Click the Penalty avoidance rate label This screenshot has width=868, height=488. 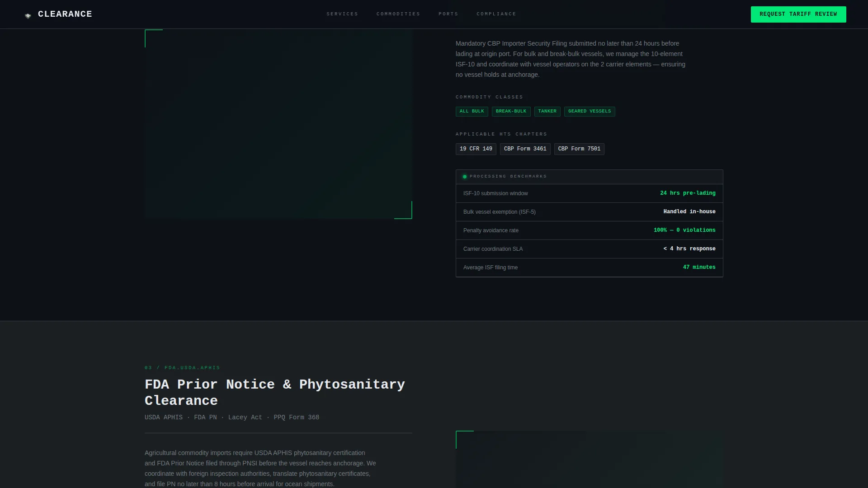491,230
